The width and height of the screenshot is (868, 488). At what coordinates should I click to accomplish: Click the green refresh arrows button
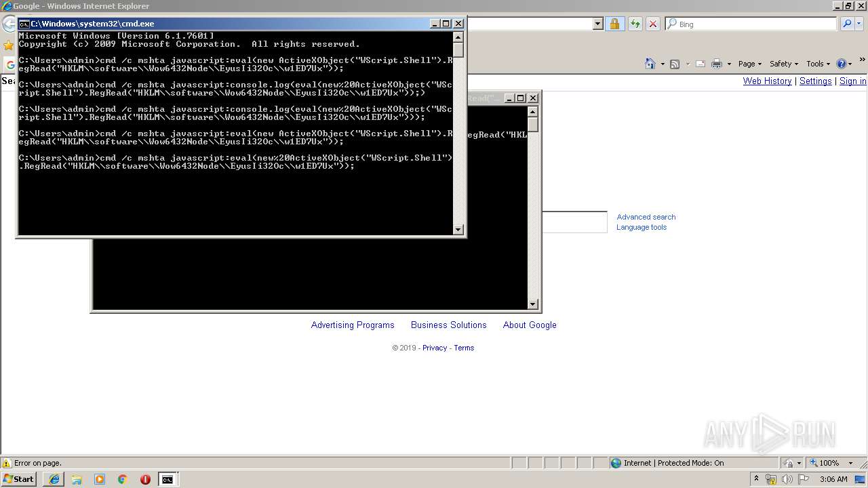pos(635,24)
